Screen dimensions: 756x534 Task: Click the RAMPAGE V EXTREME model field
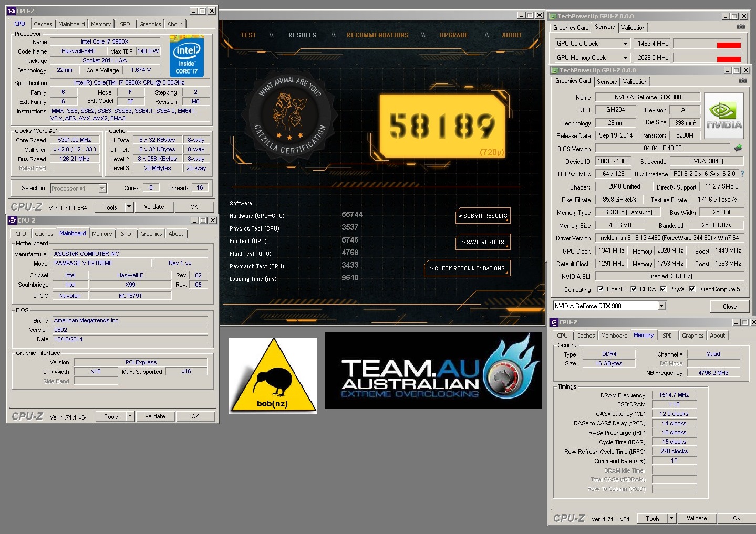(101, 263)
